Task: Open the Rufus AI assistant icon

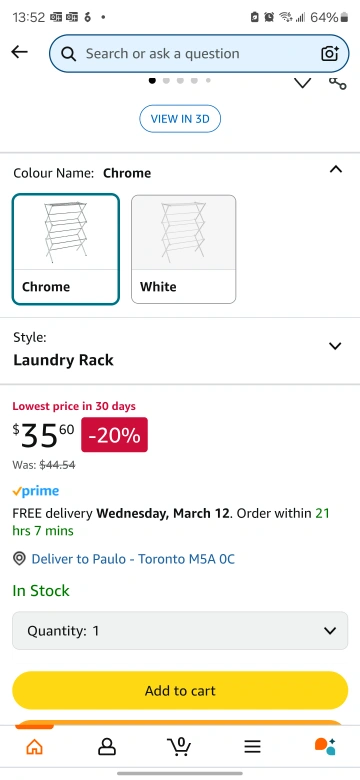Action: tap(325, 746)
